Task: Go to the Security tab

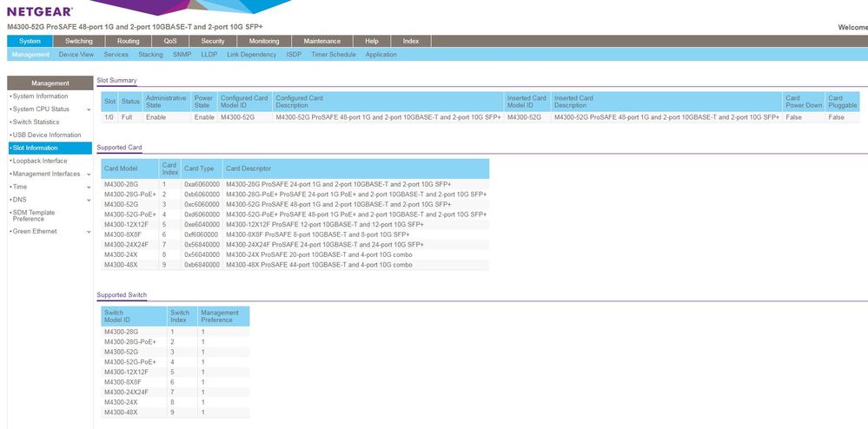Action: point(213,41)
